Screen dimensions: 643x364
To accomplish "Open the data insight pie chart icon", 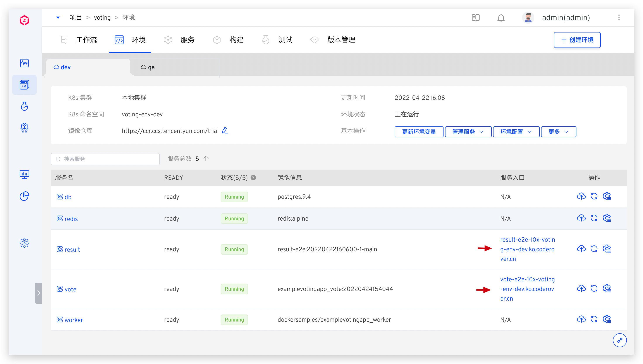I will (x=24, y=196).
